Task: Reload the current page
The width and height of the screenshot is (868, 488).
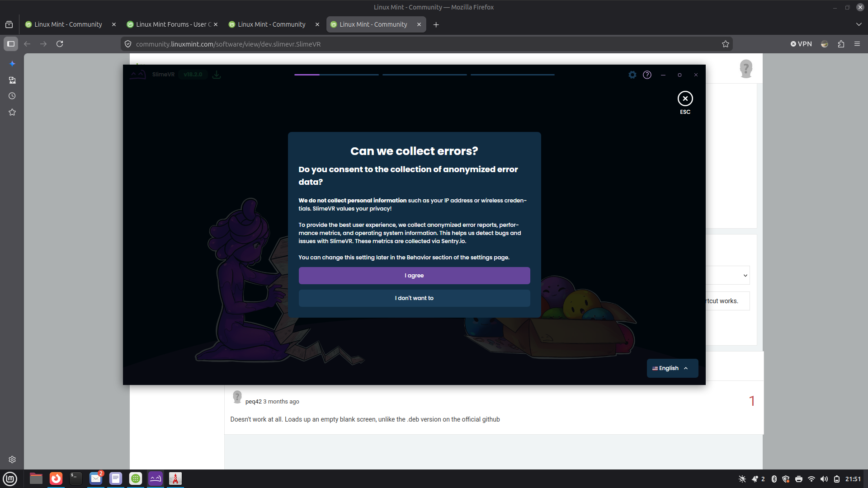Action: coord(60,44)
